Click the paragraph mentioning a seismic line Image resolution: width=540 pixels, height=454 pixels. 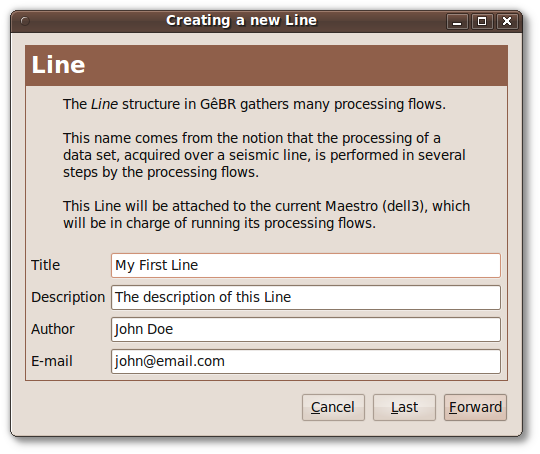(x=264, y=155)
